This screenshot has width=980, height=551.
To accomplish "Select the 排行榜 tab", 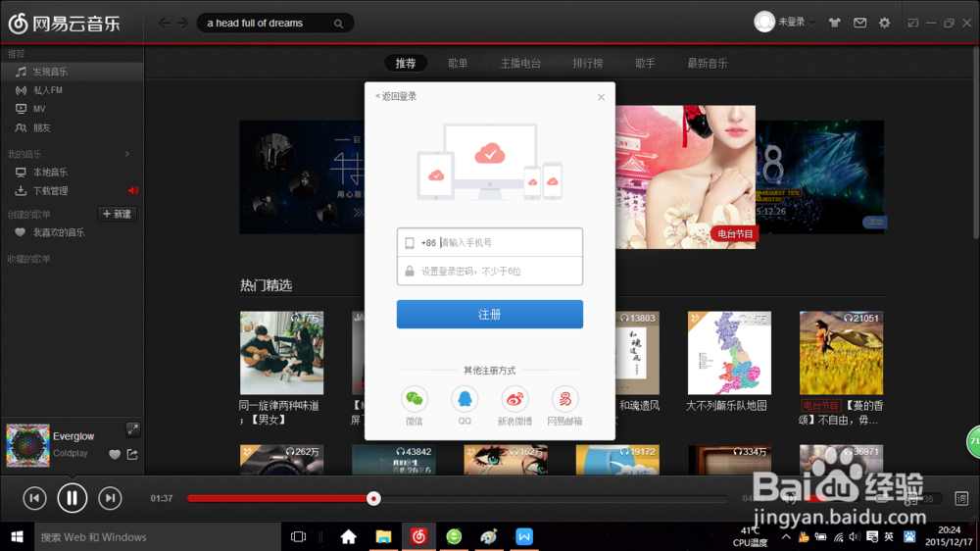I will (x=587, y=63).
